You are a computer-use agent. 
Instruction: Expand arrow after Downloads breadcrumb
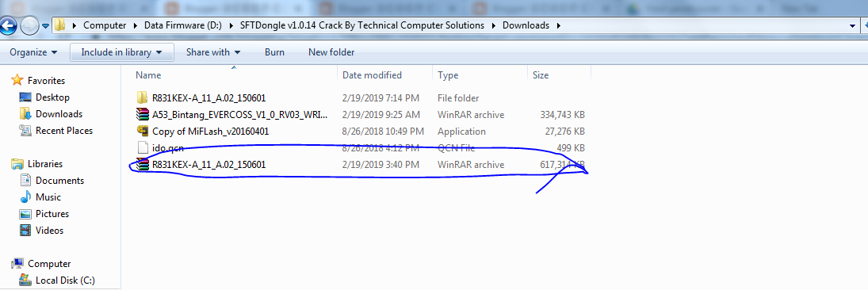pyautogui.click(x=559, y=25)
